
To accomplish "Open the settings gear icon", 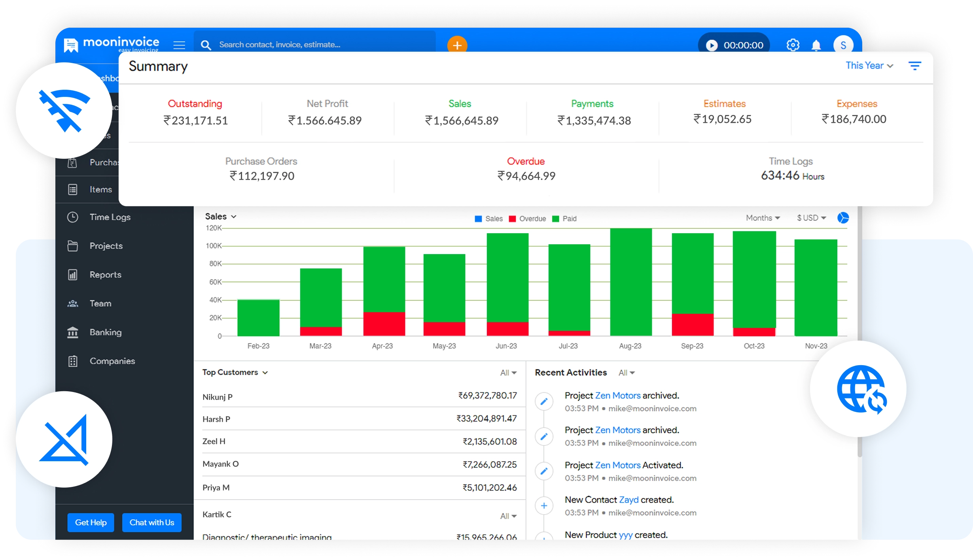I will [793, 45].
